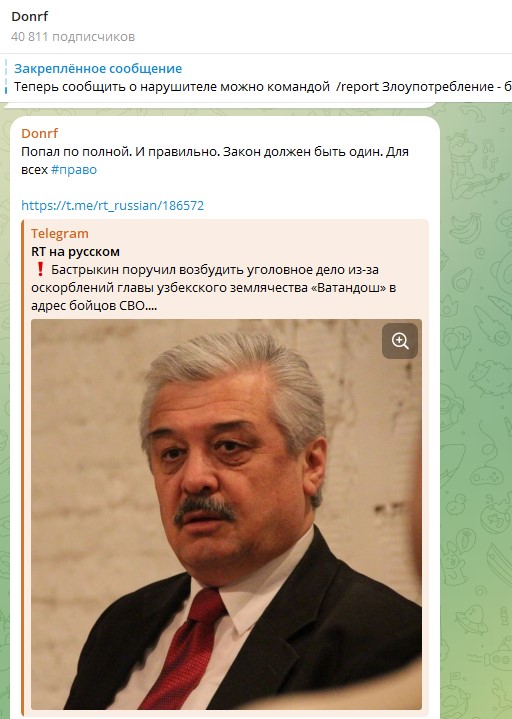Click the line адрес бойцов СВО in preview

94,305
